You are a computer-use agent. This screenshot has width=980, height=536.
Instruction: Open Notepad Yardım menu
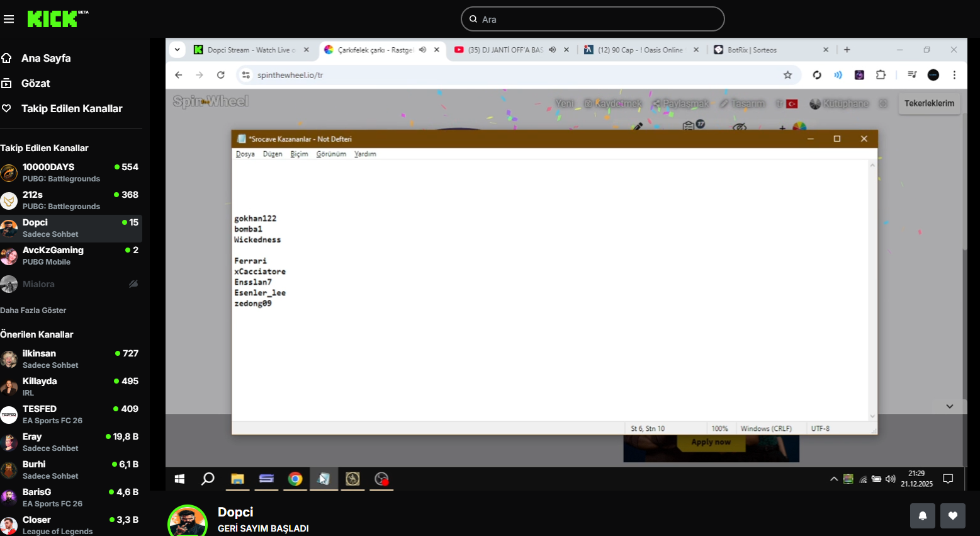click(365, 154)
